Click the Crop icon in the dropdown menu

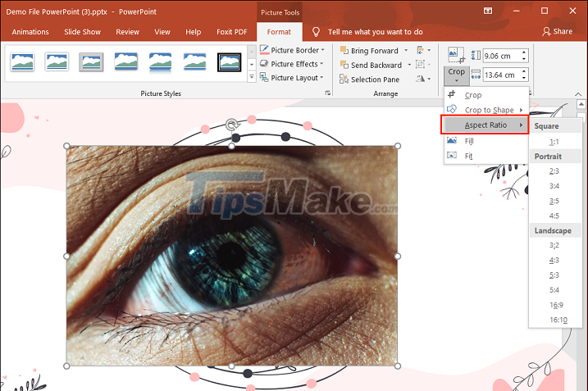[x=452, y=94]
